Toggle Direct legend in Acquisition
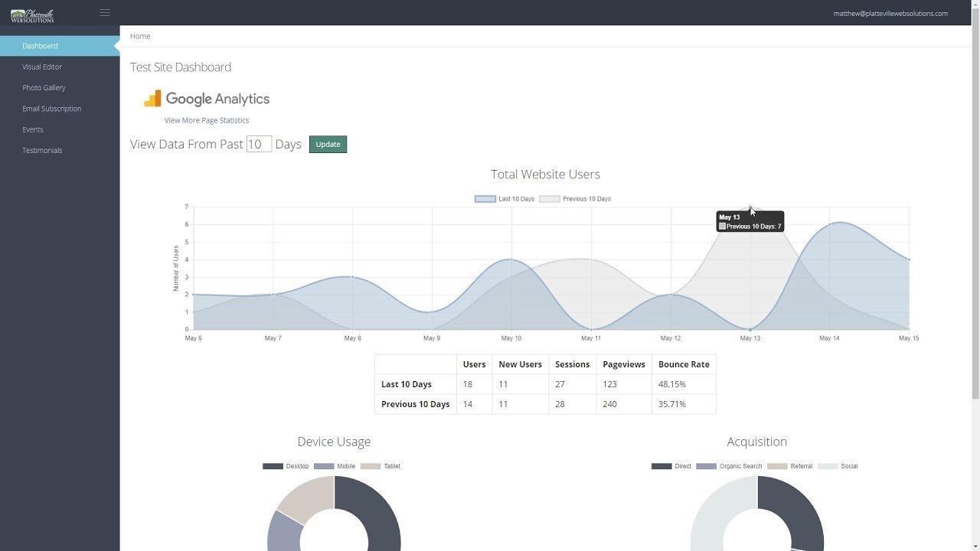The width and height of the screenshot is (980, 551). [x=661, y=466]
